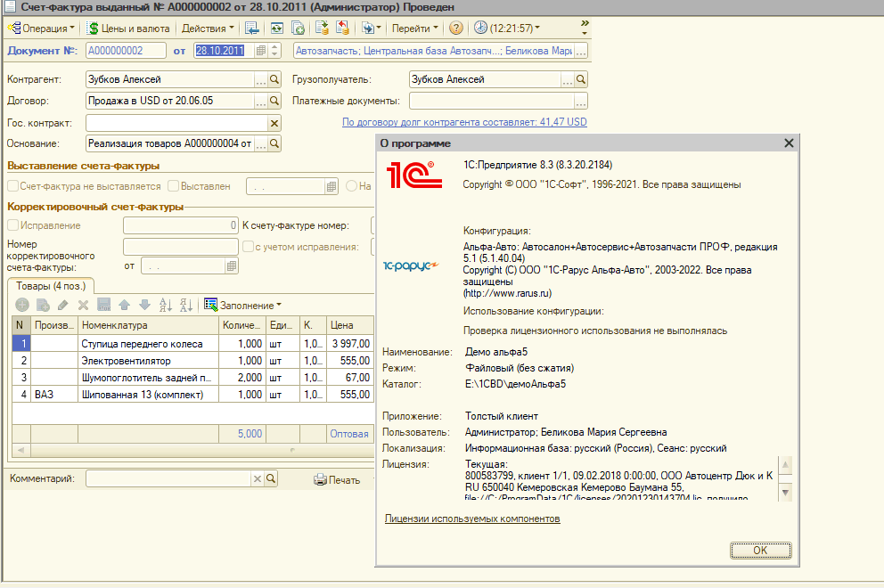Open Лицензии используемых компонентов link

472,519
